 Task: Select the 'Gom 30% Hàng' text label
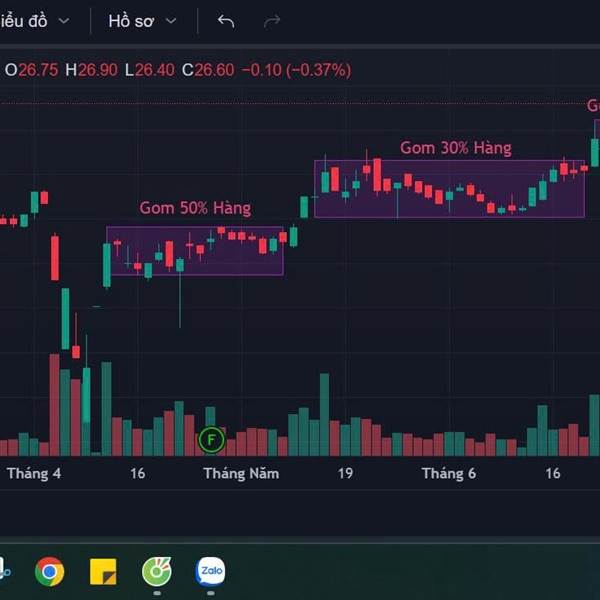tap(456, 148)
